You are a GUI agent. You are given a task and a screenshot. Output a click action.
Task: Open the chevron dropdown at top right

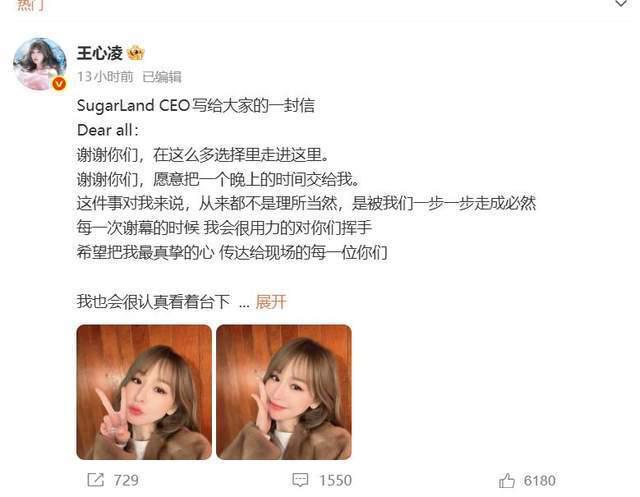click(x=621, y=4)
